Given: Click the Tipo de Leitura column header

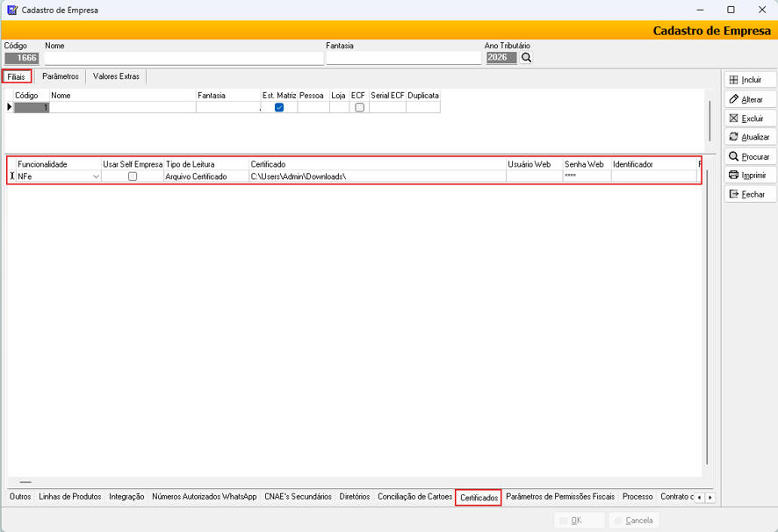Looking at the screenshot, I should 206,164.
